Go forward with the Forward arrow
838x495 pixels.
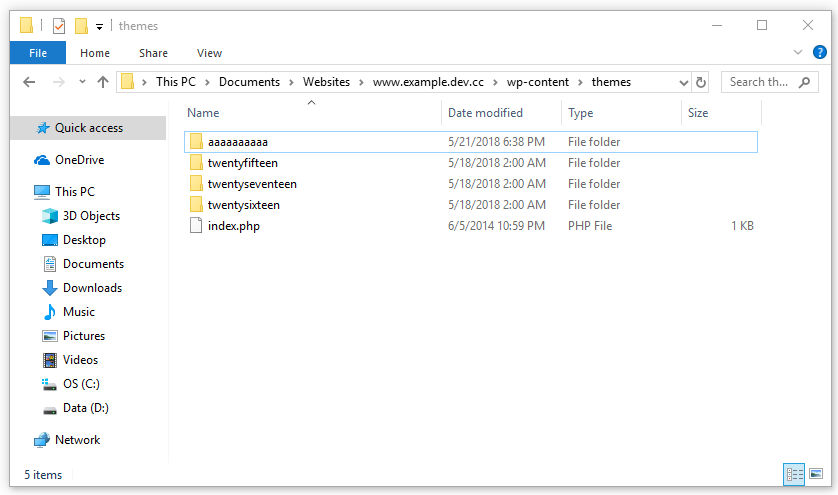click(59, 82)
